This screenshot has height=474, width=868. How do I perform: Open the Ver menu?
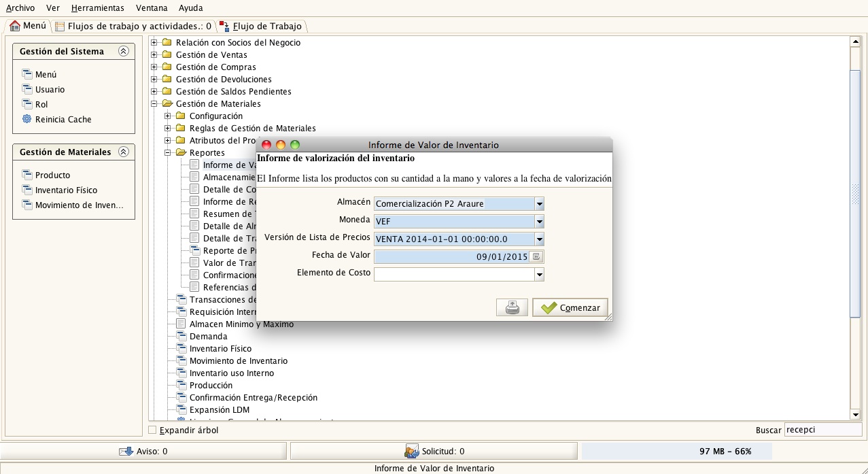53,7
